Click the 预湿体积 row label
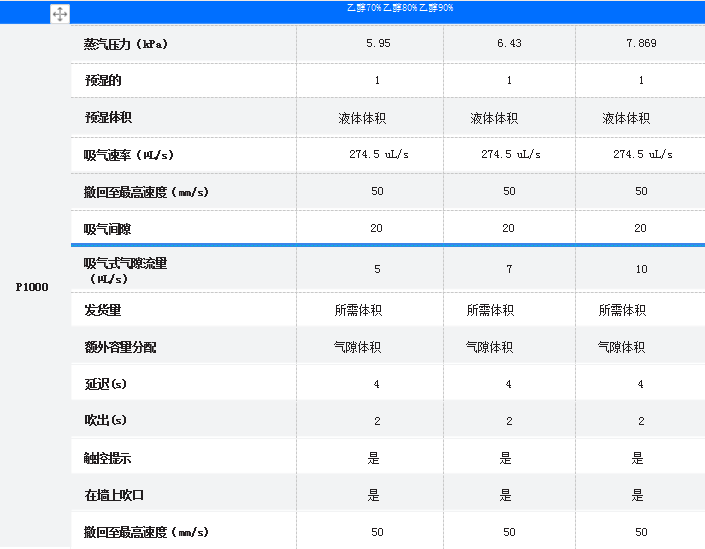The image size is (705, 549). click(108, 117)
